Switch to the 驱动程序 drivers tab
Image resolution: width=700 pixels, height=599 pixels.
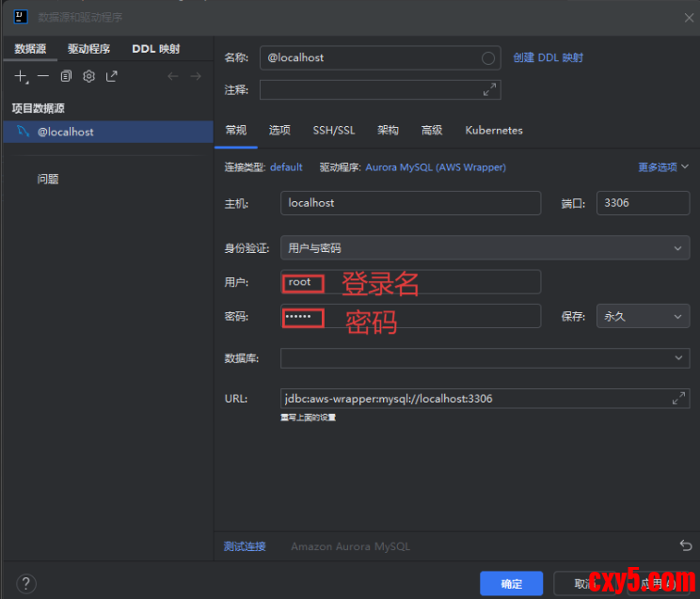pos(88,49)
